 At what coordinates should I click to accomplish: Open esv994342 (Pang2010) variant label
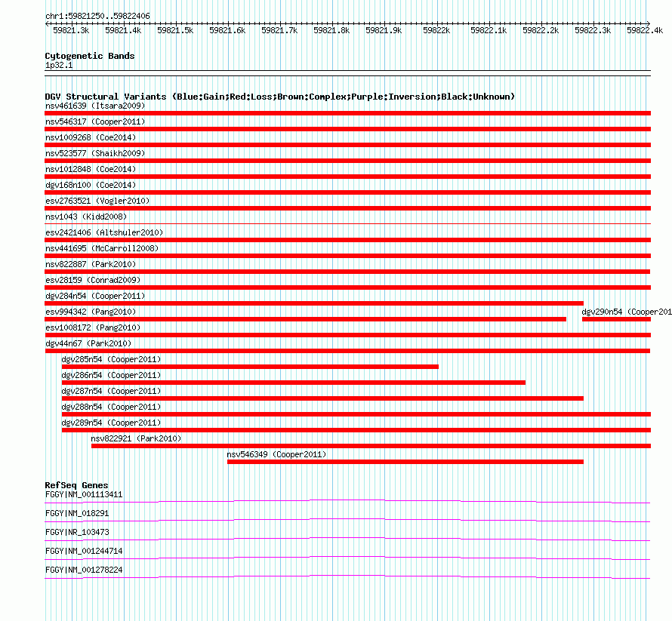(x=91, y=312)
